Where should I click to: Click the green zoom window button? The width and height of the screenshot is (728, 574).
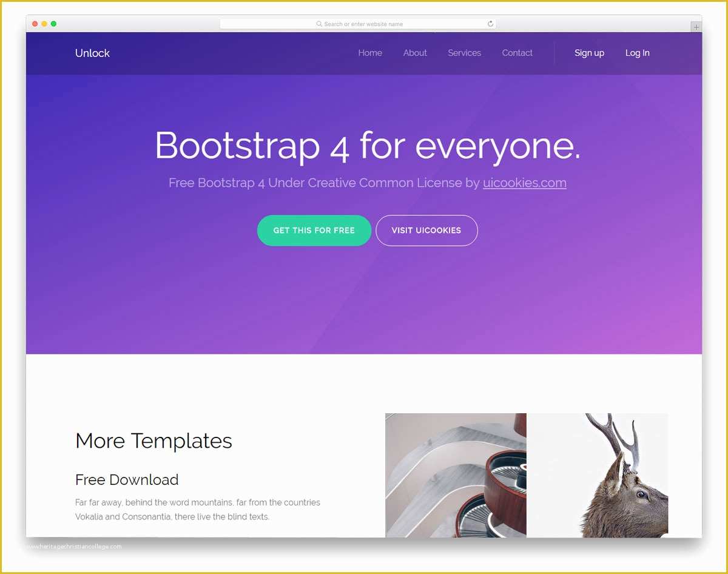coord(53,24)
